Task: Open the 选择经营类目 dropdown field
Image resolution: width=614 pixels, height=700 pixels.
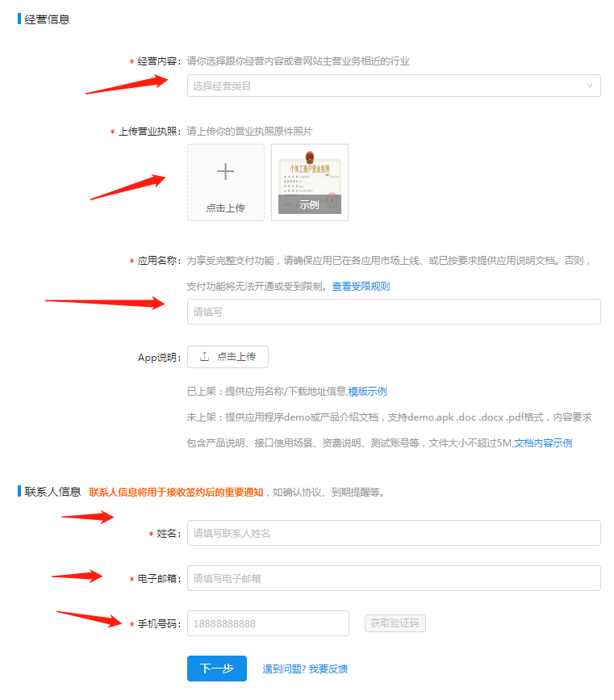Action: pyautogui.click(x=394, y=86)
